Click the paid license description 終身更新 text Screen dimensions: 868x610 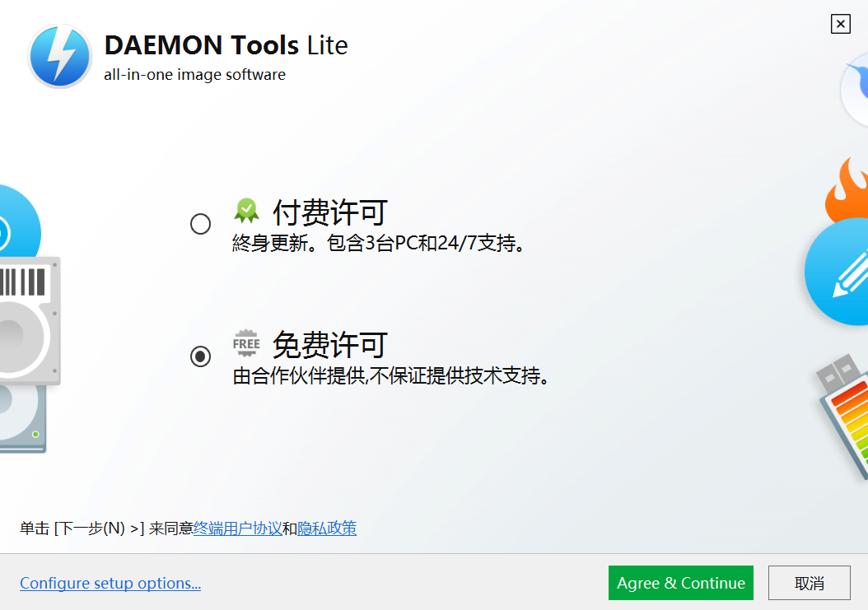point(379,244)
